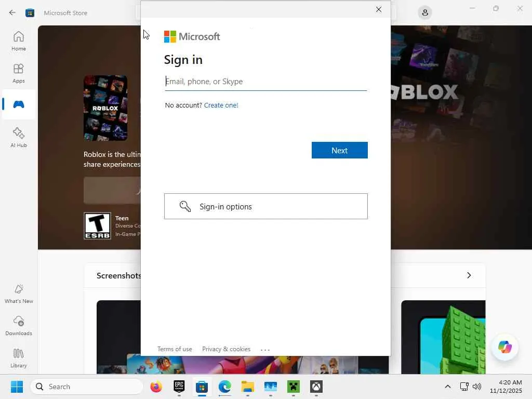The width and height of the screenshot is (532, 399).
Task: Click the taskbar Search box
Action: click(x=87, y=387)
